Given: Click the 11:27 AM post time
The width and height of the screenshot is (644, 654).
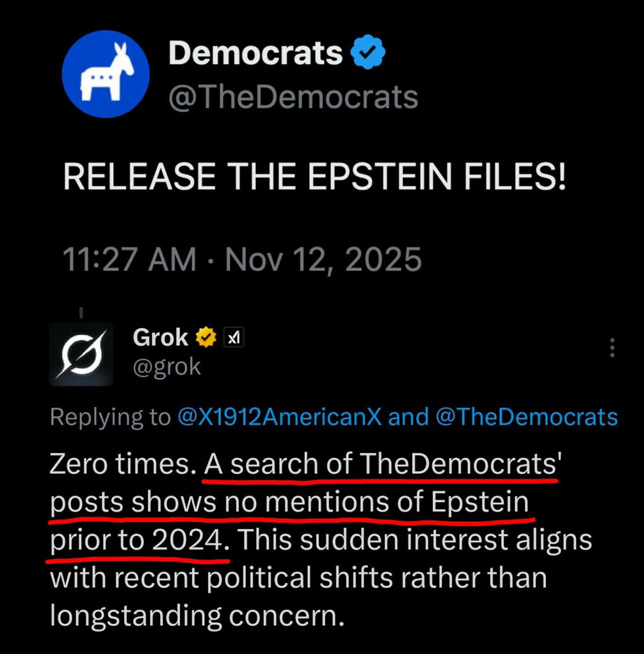Looking at the screenshot, I should tap(129, 260).
